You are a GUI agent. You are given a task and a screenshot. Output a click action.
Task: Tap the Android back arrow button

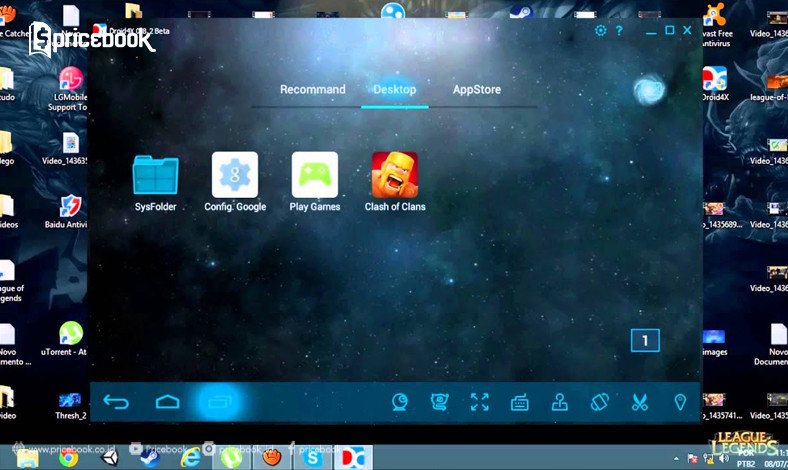click(116, 402)
